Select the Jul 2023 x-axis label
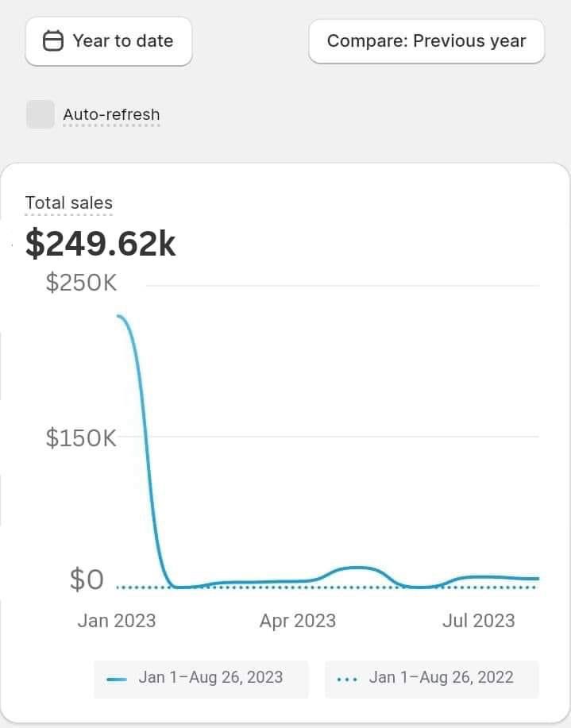Image resolution: width=571 pixels, height=728 pixels. click(479, 621)
